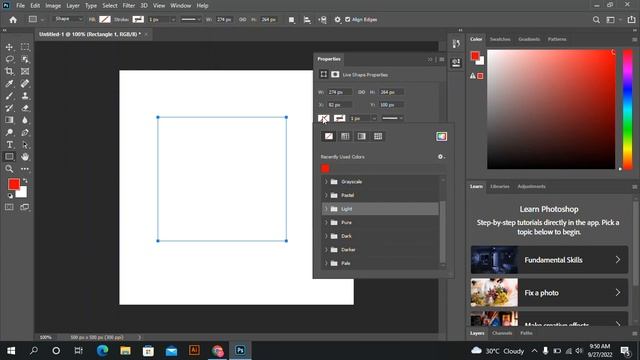Expand the Grayscale swatch folder

[326, 182]
